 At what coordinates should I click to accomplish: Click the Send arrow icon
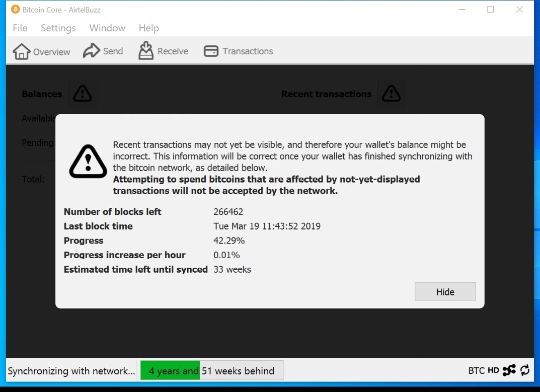tap(91, 51)
